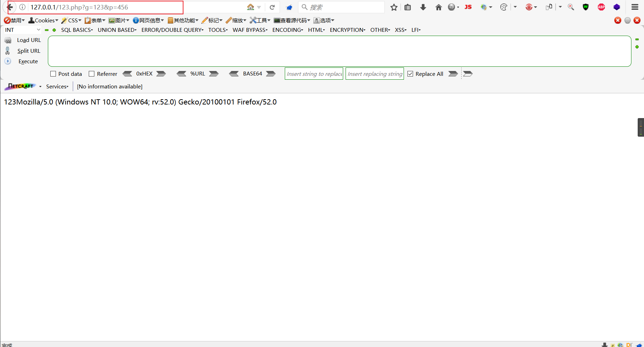Click the grey globe toolbar icon

pyautogui.click(x=451, y=7)
